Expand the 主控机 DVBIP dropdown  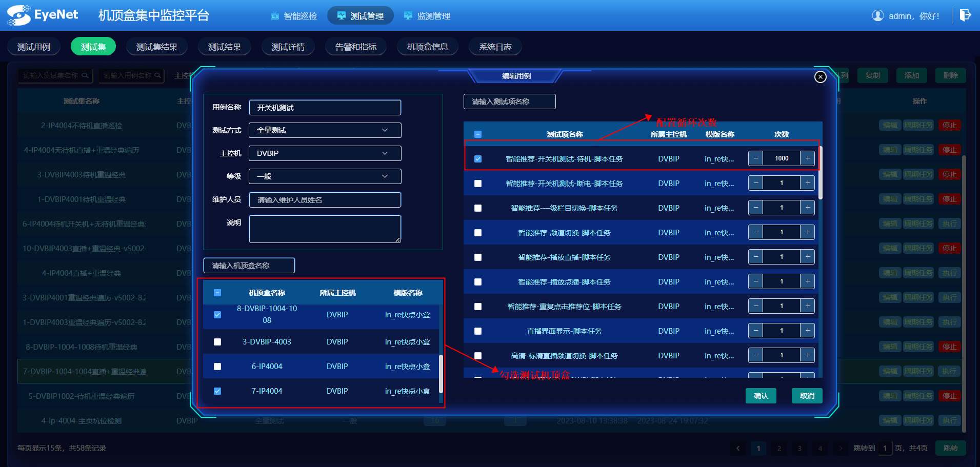[325, 153]
